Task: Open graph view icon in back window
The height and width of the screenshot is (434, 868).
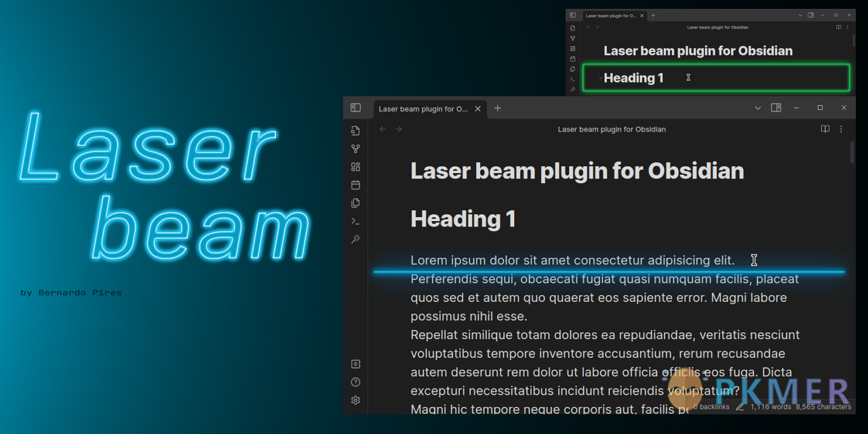Action: click(x=572, y=39)
